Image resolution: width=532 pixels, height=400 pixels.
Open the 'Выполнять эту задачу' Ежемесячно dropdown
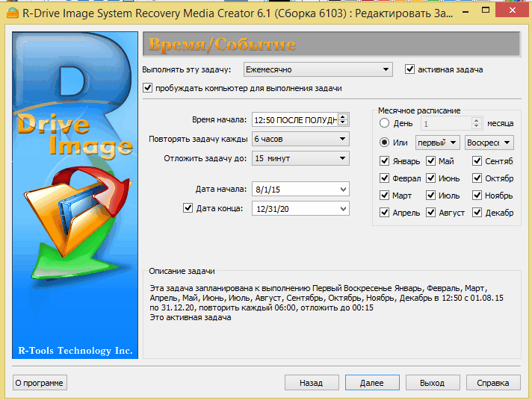coord(318,69)
